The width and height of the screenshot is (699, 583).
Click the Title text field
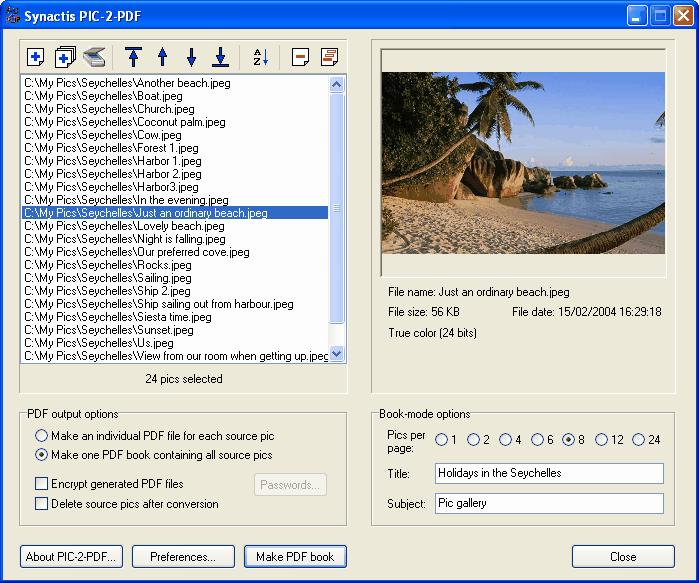549,473
